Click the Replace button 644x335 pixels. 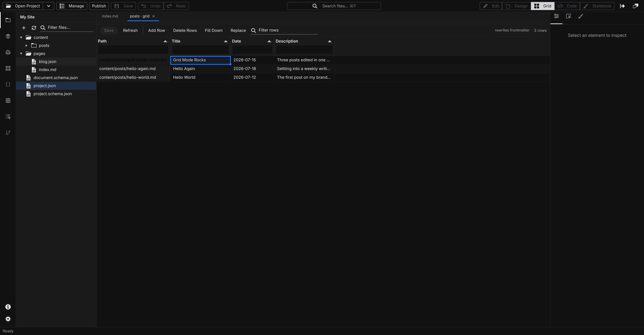[x=238, y=30]
